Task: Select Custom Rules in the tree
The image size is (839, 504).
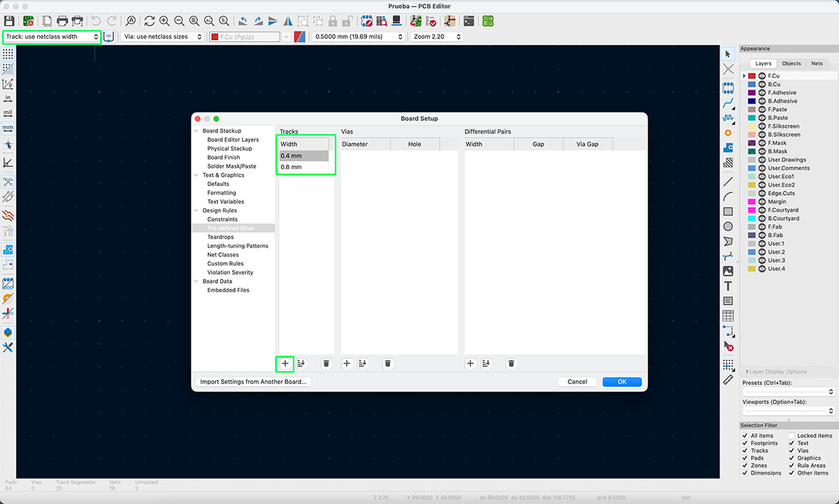Action: tap(225, 264)
